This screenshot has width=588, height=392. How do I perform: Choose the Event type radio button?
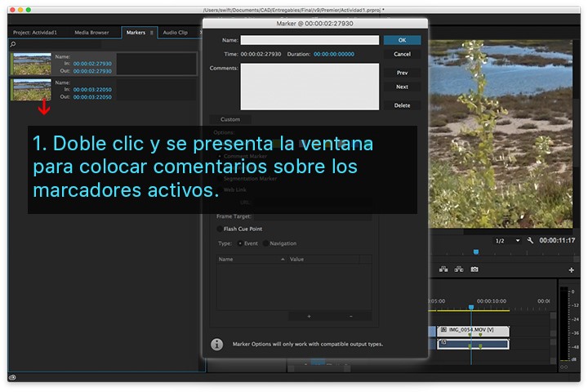click(240, 243)
